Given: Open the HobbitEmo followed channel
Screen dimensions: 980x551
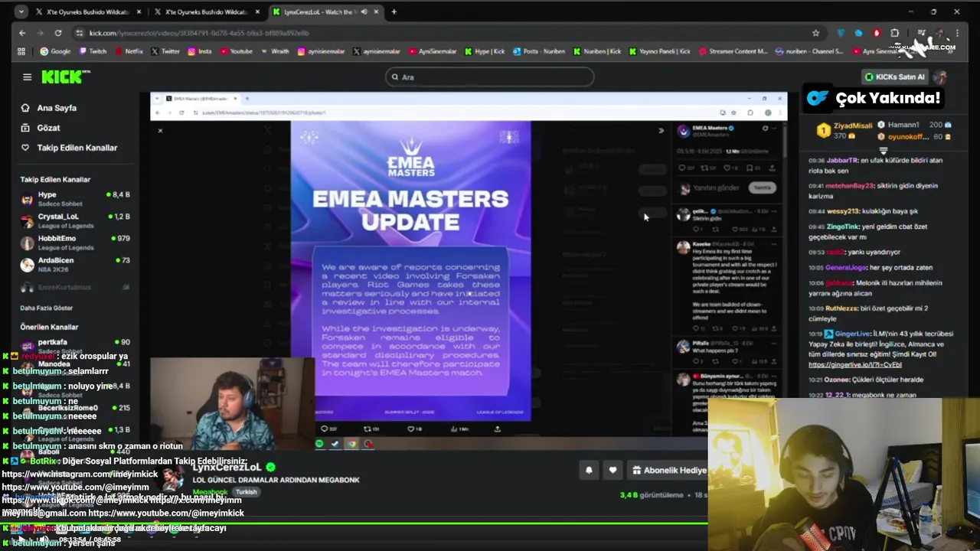Looking at the screenshot, I should tap(75, 243).
